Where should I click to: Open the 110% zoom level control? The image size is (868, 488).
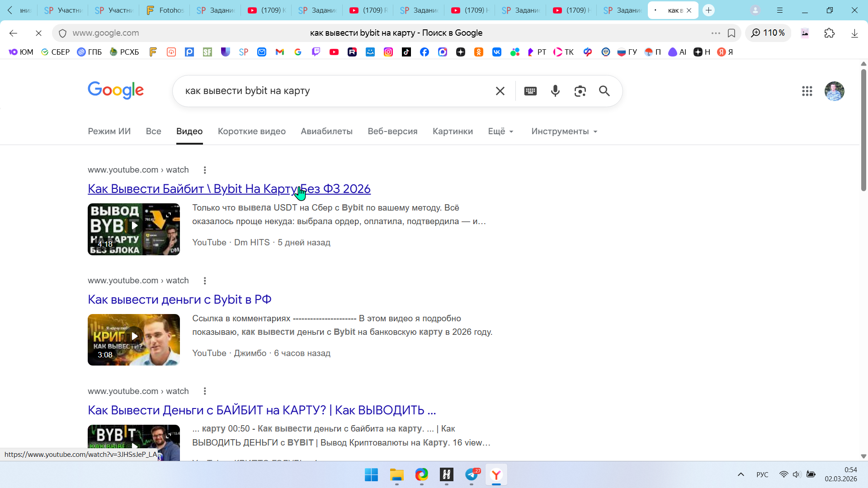click(x=768, y=33)
